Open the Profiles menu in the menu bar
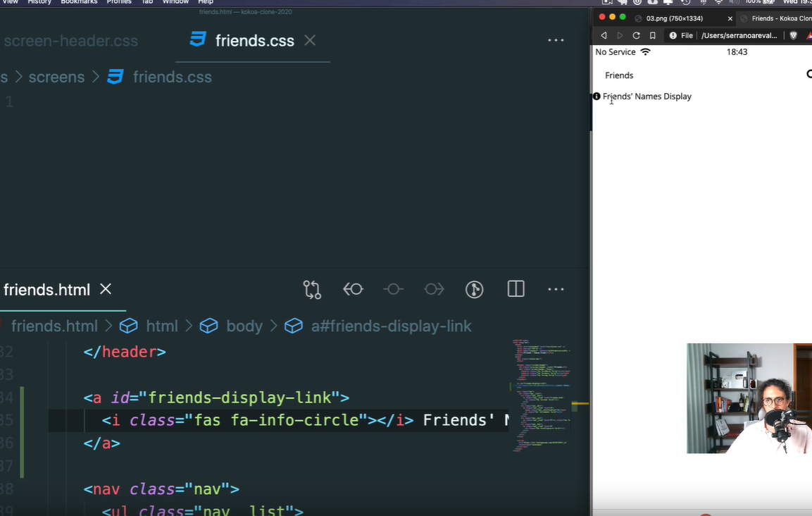The height and width of the screenshot is (516, 812). (118, 2)
